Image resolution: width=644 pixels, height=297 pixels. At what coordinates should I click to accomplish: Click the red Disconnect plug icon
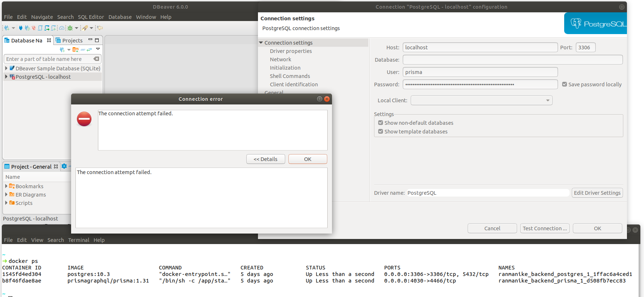(34, 28)
